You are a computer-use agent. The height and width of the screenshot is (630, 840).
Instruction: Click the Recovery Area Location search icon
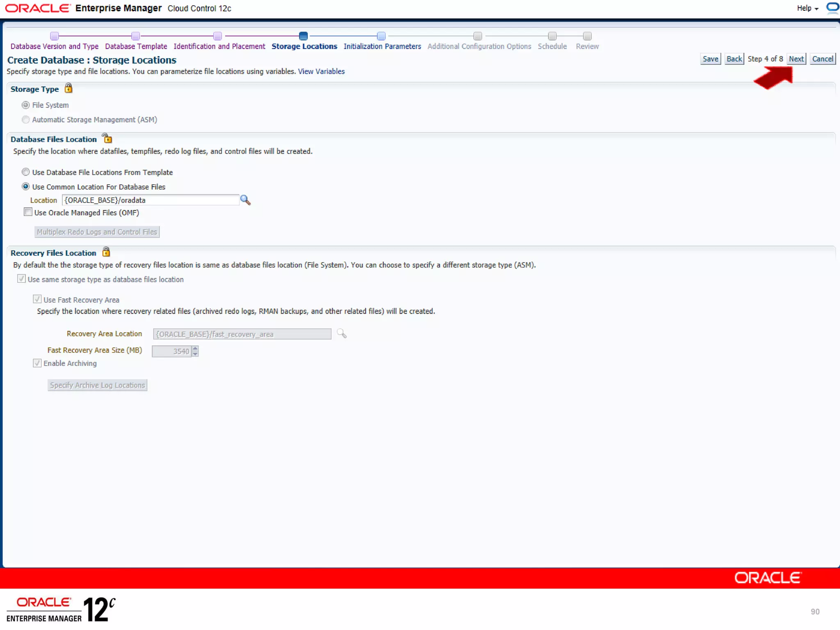[x=341, y=333]
